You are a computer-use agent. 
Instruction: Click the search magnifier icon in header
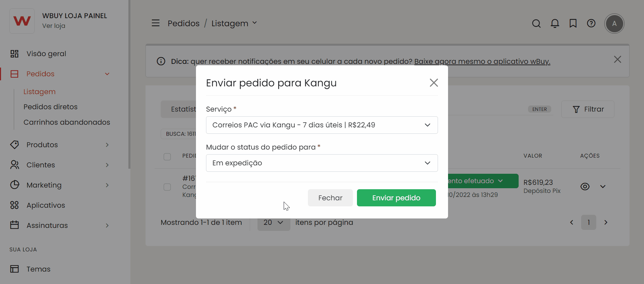point(536,24)
